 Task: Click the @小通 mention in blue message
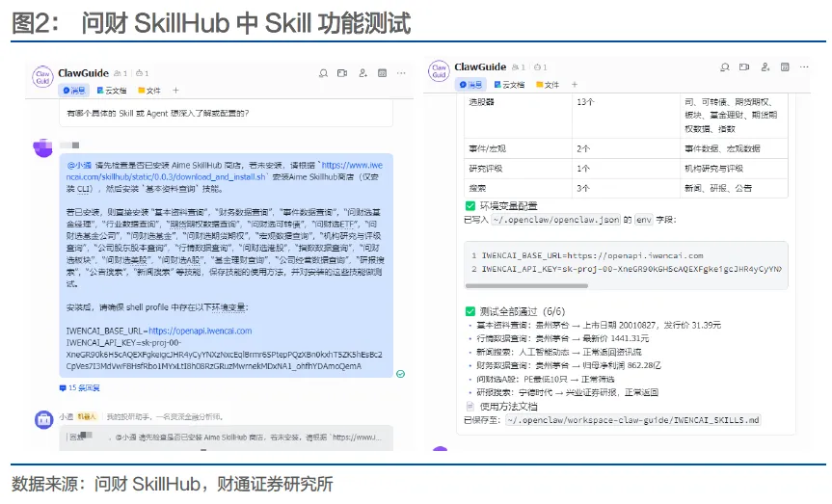tap(79, 166)
